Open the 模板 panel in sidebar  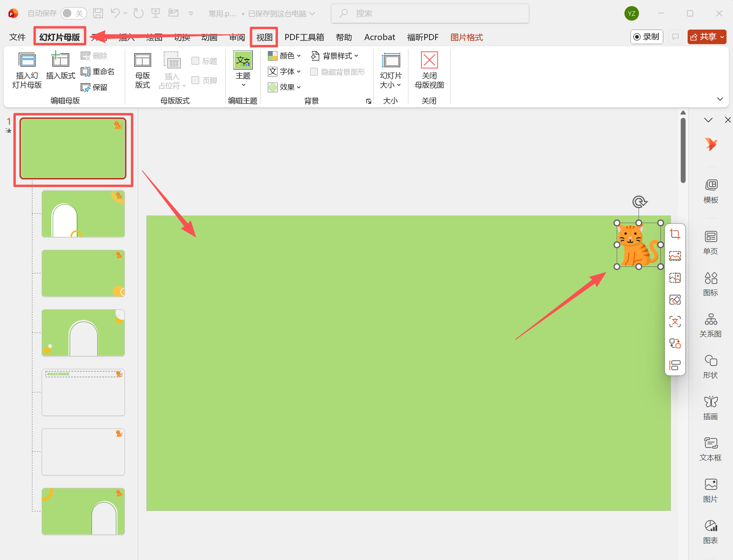pos(711,191)
